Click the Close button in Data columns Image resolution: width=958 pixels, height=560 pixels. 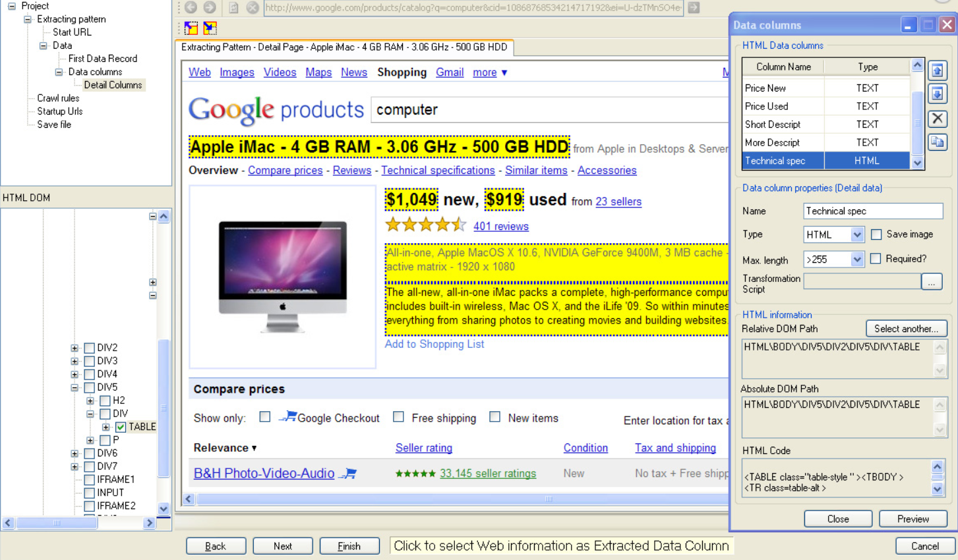click(838, 519)
